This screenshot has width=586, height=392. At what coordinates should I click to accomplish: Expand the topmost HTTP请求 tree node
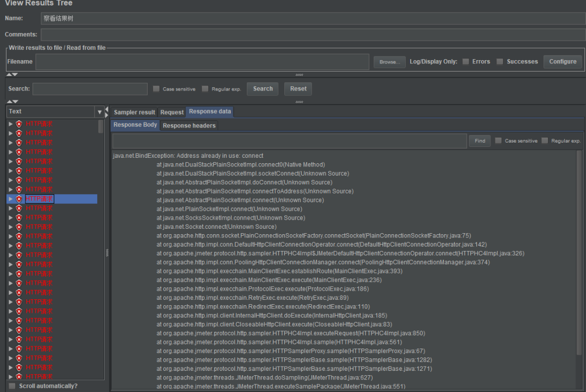tap(10, 124)
